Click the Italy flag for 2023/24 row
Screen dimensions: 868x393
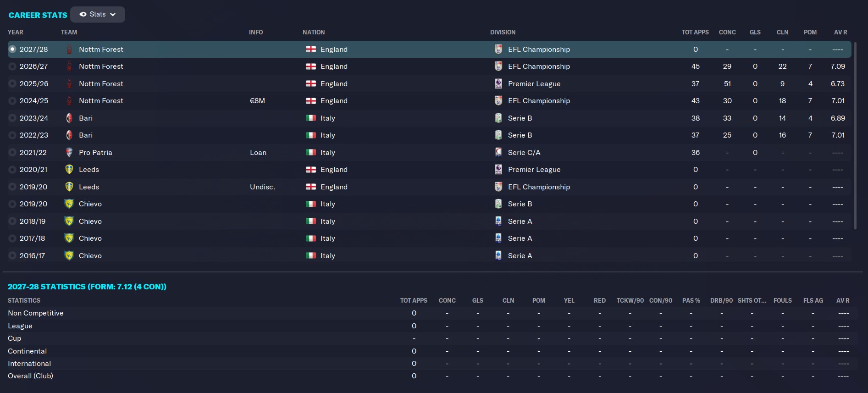[311, 118]
